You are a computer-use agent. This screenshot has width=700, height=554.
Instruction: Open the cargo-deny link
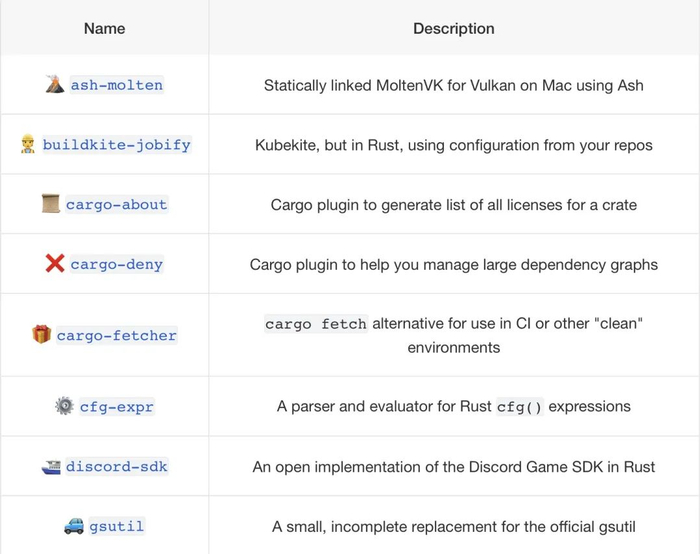tap(117, 264)
